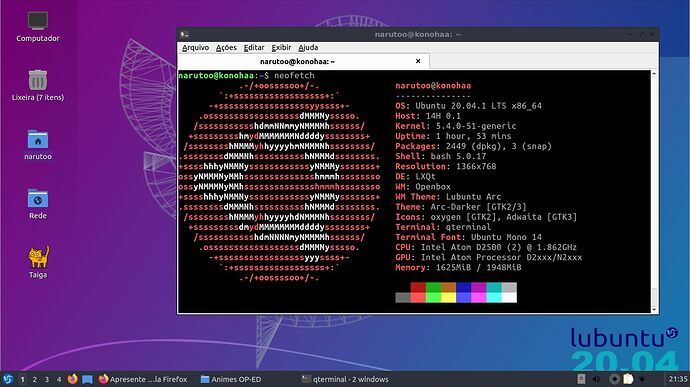Open the Computador desktop icon
Image resolution: width=690 pixels, height=387 pixels.
(38, 27)
